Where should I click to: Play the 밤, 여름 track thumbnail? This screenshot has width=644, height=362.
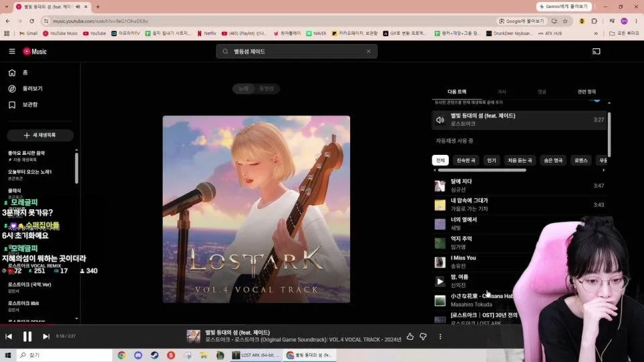[440, 281]
